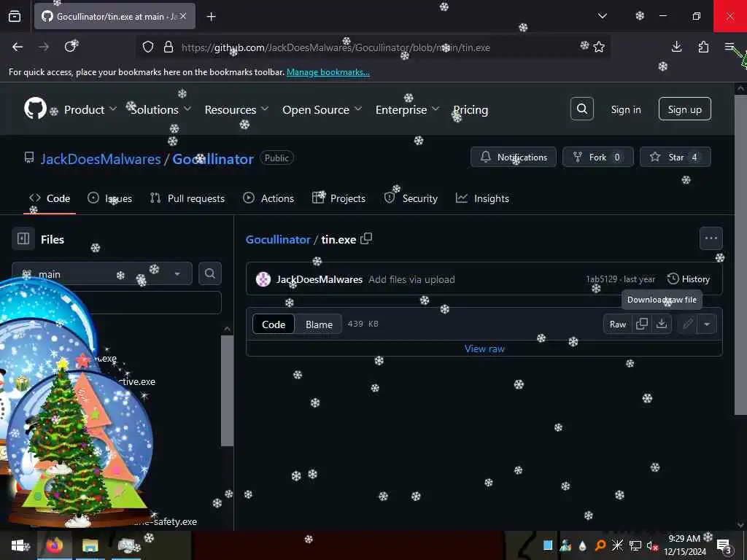
Task: Expand the Open Source menu
Action: [322, 109]
